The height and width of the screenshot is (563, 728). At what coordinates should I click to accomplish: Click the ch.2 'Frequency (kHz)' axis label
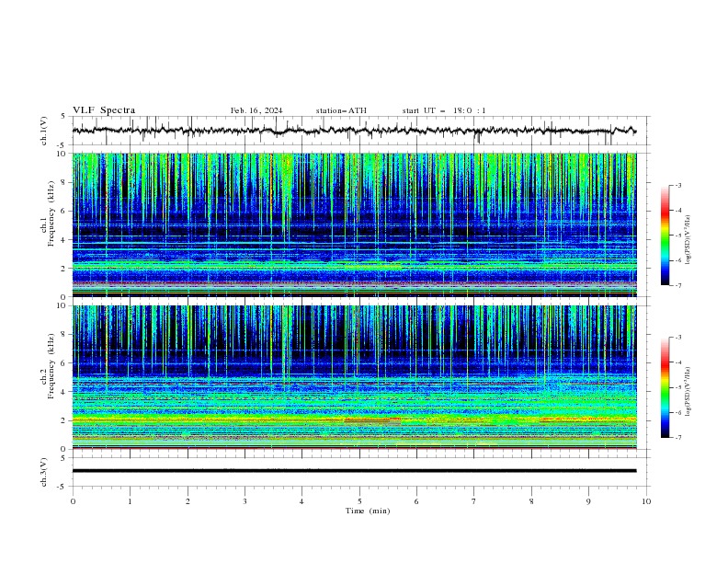click(51, 366)
